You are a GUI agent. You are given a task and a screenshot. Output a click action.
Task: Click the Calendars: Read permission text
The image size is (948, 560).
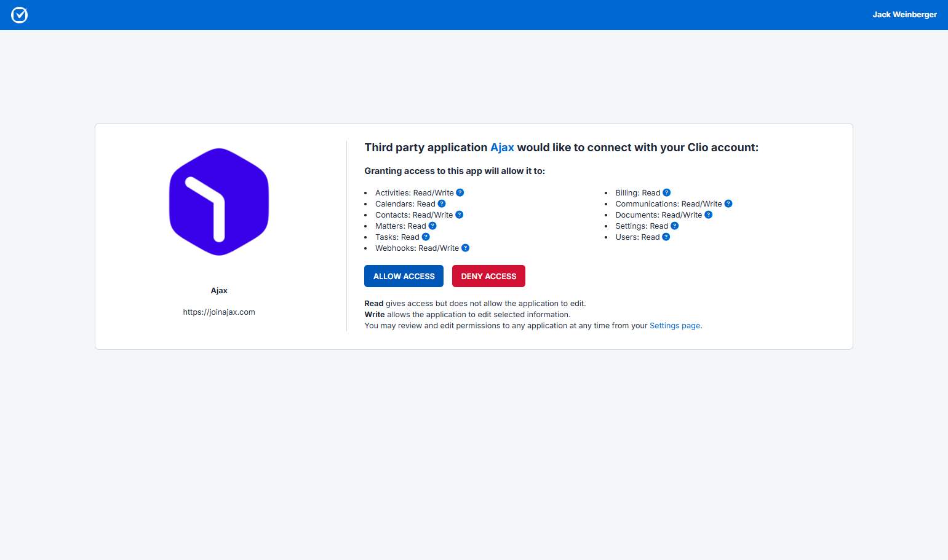point(405,204)
